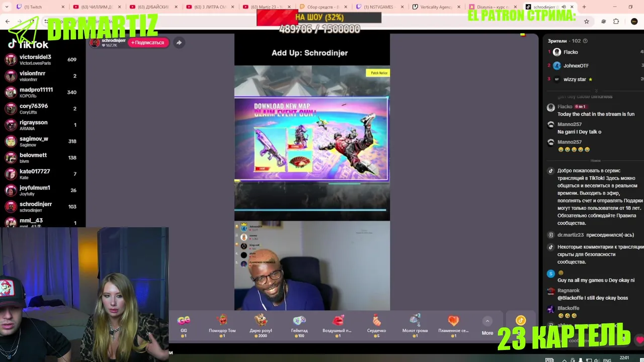
Task: Click victorsidel3 in donor leaderboard
Action: click(40, 60)
